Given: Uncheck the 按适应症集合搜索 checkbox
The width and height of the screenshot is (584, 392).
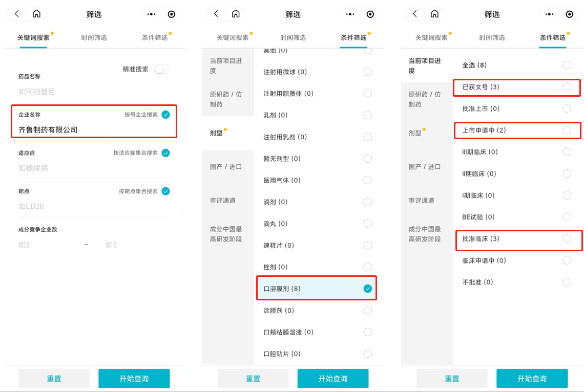Looking at the screenshot, I should tap(165, 153).
